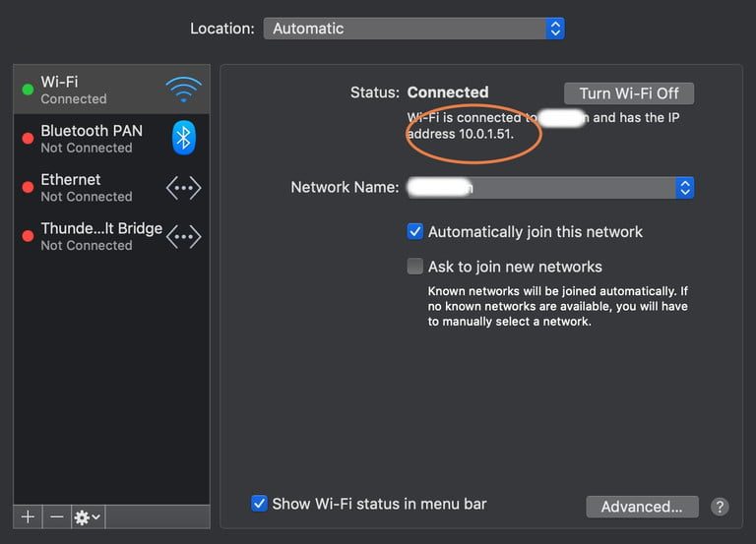
Task: Click the green Wi-Fi status indicator dot
Action: coord(28,90)
